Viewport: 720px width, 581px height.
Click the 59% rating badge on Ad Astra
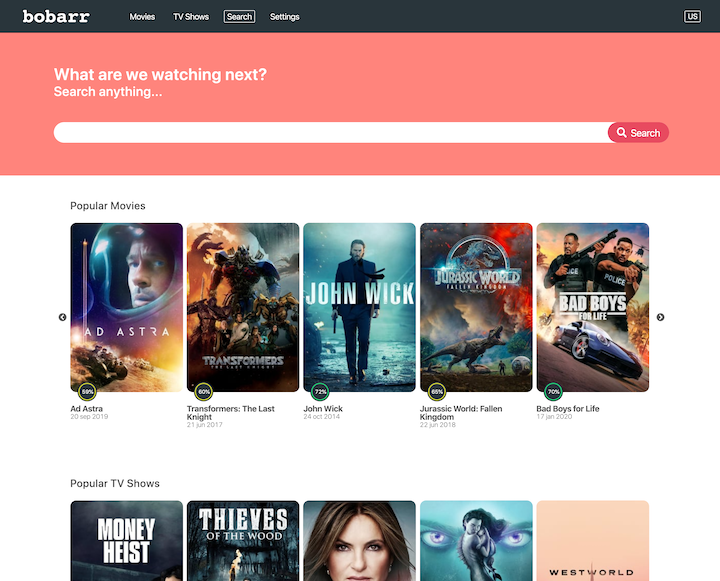coord(87,392)
